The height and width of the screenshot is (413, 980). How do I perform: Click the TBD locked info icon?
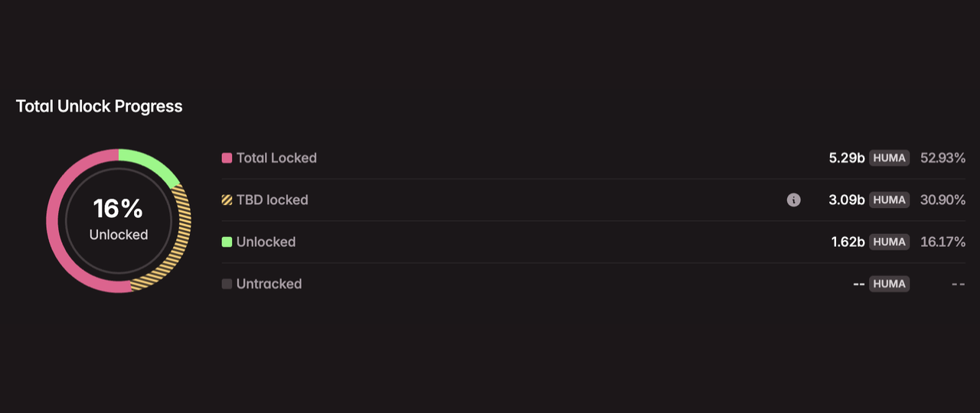[x=794, y=200]
